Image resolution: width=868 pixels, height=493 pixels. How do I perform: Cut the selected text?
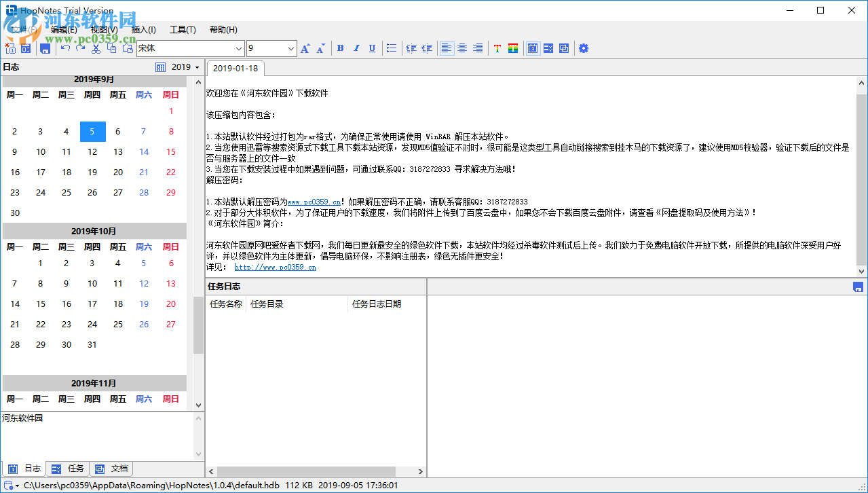pyautogui.click(x=95, y=48)
